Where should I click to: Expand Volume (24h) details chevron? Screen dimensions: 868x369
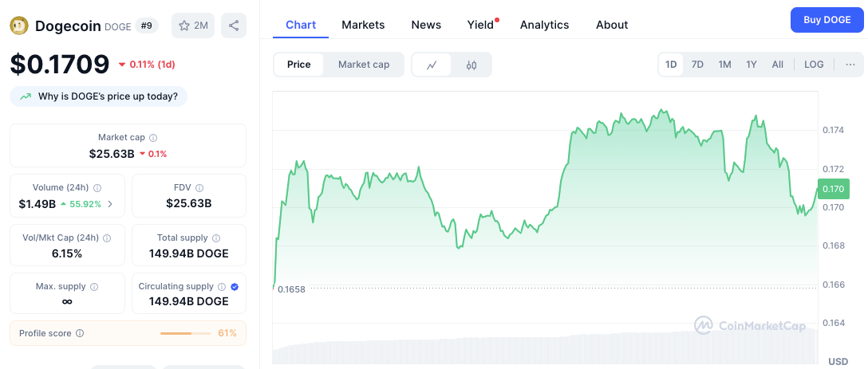[x=110, y=203]
